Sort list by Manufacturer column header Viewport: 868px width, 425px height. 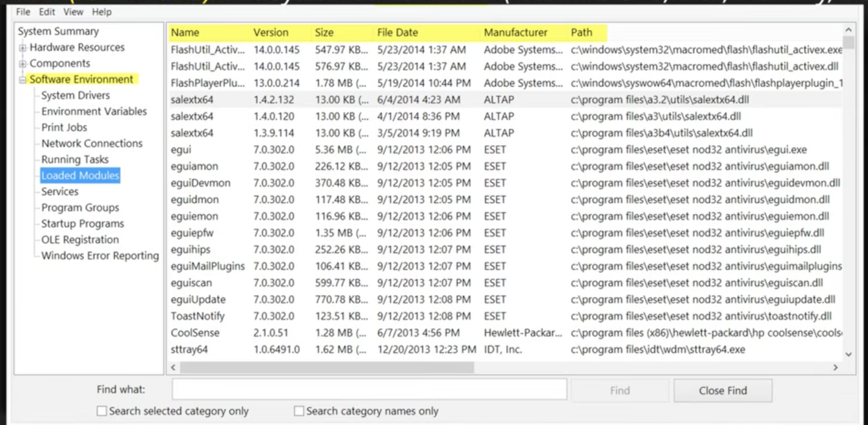pyautogui.click(x=524, y=32)
